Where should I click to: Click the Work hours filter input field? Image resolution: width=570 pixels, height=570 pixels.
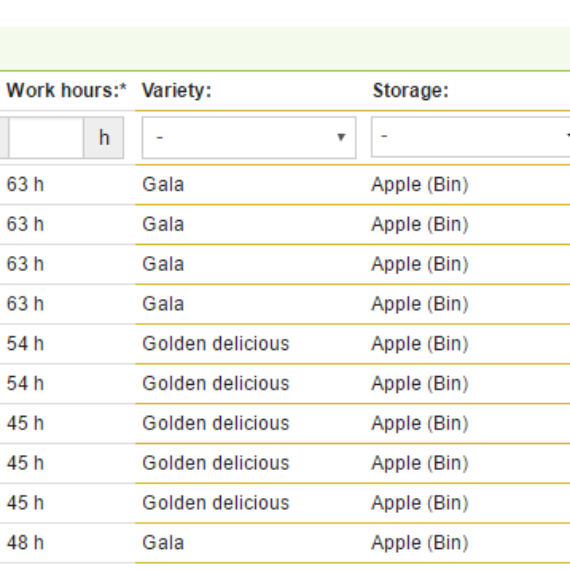(x=46, y=138)
